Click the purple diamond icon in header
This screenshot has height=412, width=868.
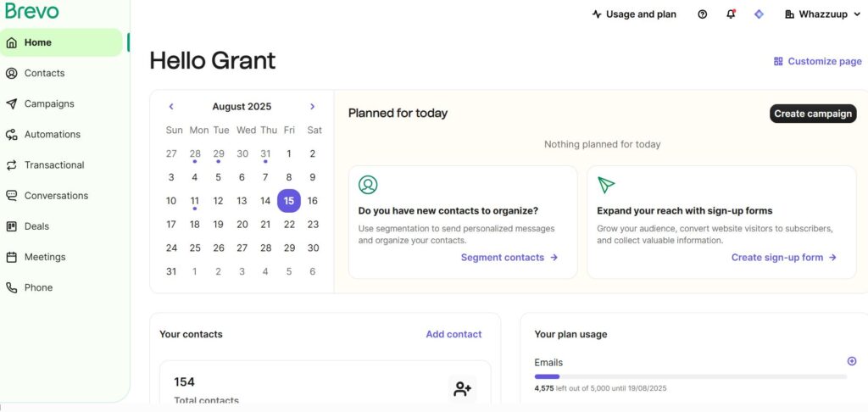pos(759,14)
